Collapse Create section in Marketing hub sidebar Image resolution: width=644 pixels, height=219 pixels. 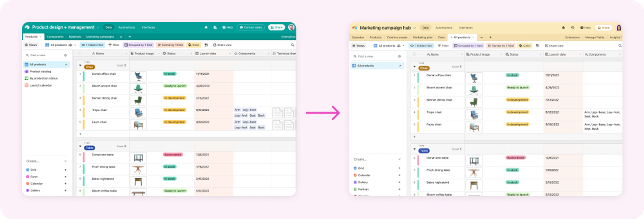(399, 159)
